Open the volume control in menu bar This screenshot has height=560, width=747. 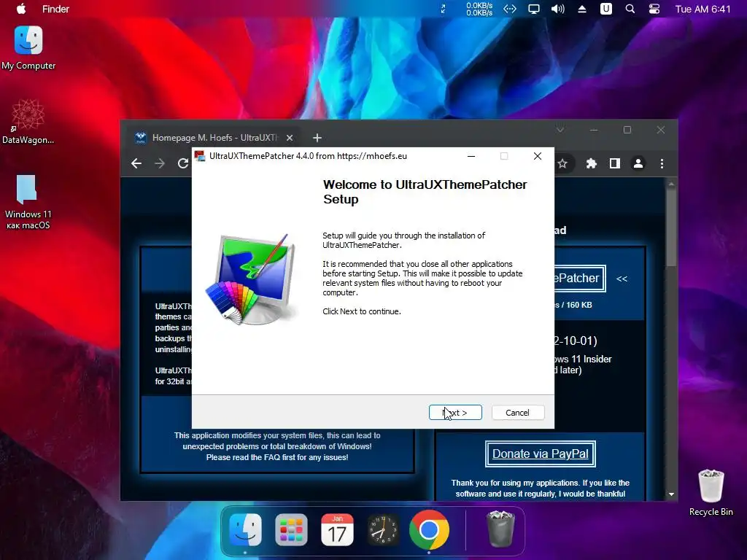(x=558, y=9)
